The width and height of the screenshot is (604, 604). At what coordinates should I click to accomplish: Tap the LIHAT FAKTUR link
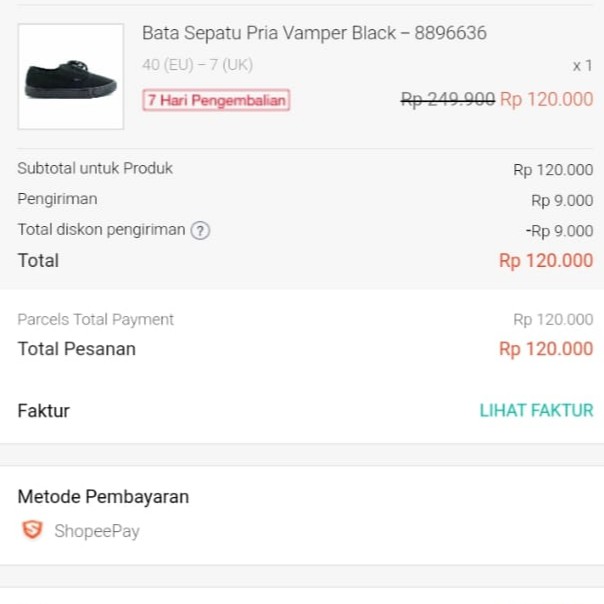click(536, 410)
